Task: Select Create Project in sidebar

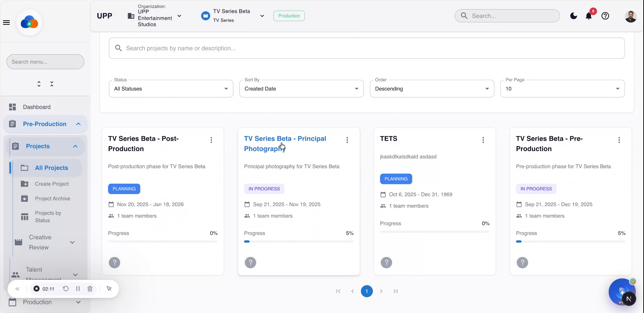Action: (x=52, y=184)
